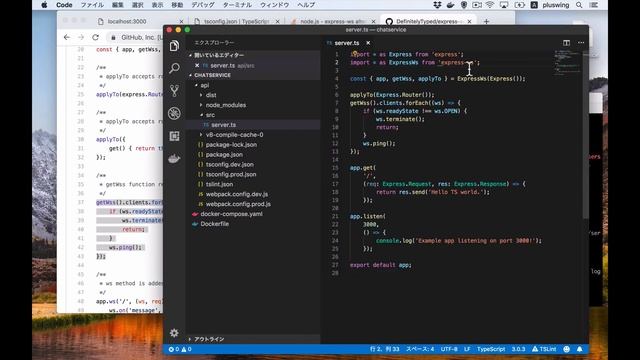
Task: Open webpack.config.dev.js in explorer
Action: click(237, 194)
